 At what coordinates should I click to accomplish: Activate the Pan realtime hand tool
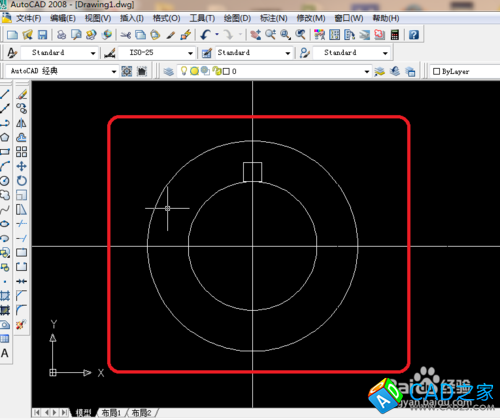pyautogui.click(x=256, y=35)
